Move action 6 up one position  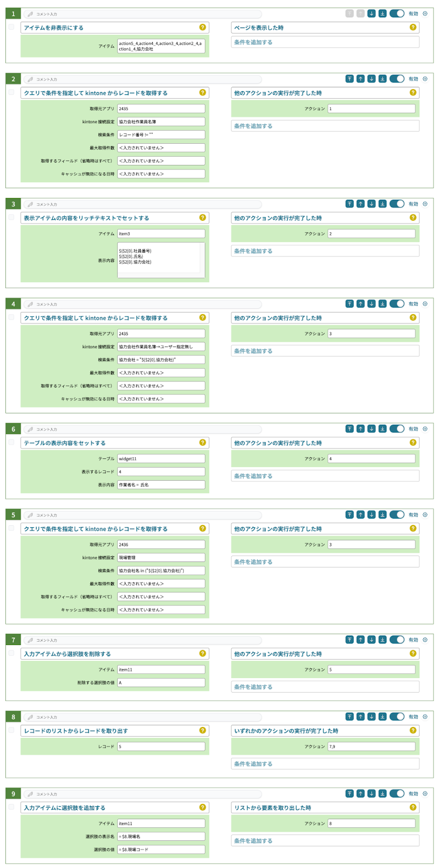coord(360,429)
